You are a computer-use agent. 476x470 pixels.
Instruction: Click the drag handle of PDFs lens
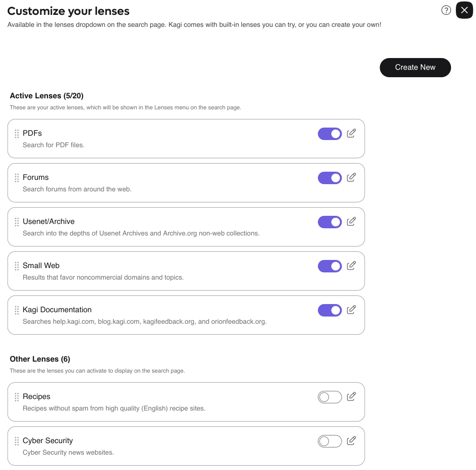point(17,134)
